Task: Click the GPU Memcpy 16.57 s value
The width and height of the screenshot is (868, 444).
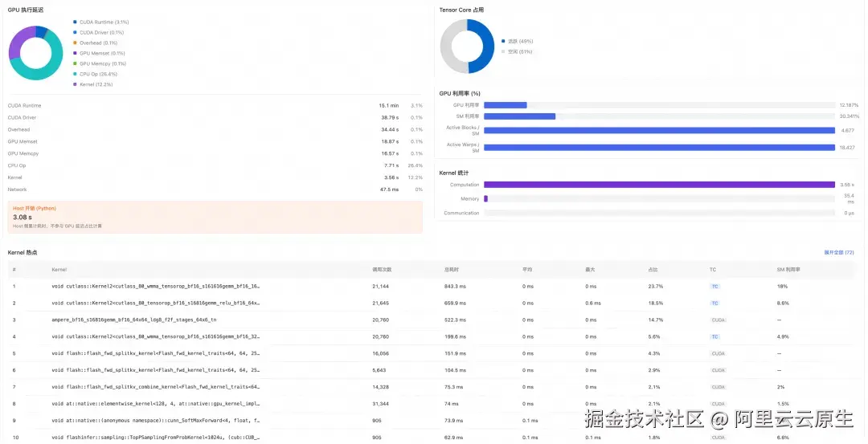Action: click(x=390, y=153)
